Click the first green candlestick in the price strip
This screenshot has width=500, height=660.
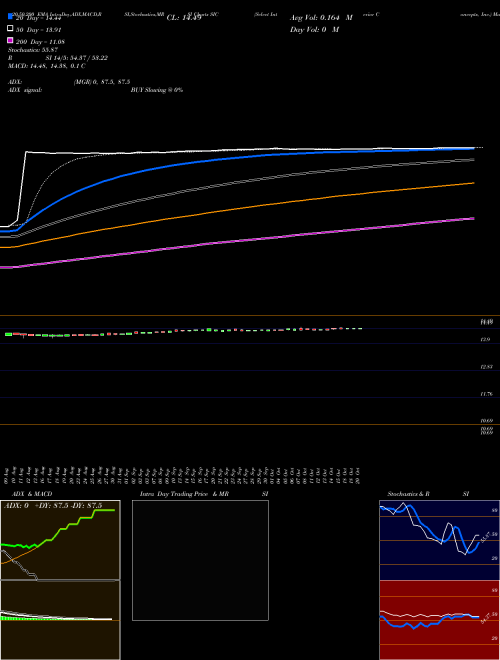tap(8, 334)
